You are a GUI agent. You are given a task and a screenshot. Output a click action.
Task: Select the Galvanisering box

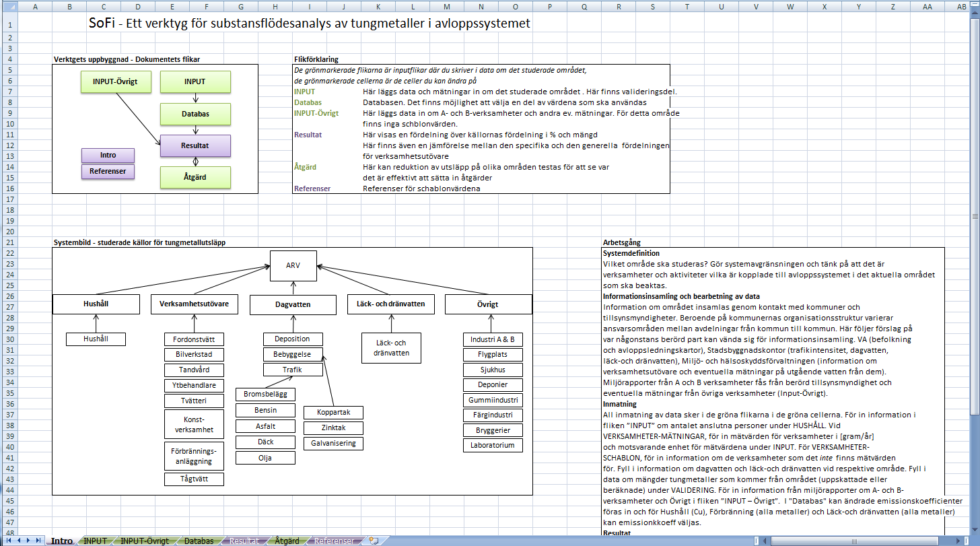[333, 444]
